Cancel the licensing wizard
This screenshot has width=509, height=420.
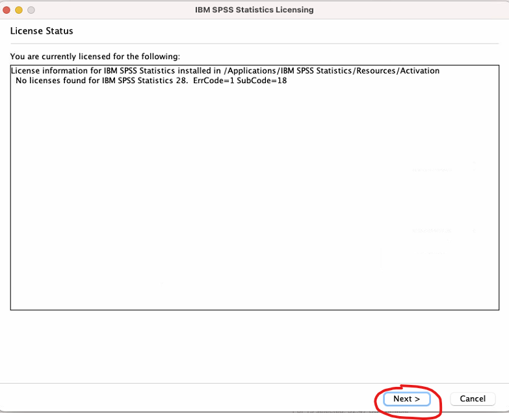click(473, 399)
